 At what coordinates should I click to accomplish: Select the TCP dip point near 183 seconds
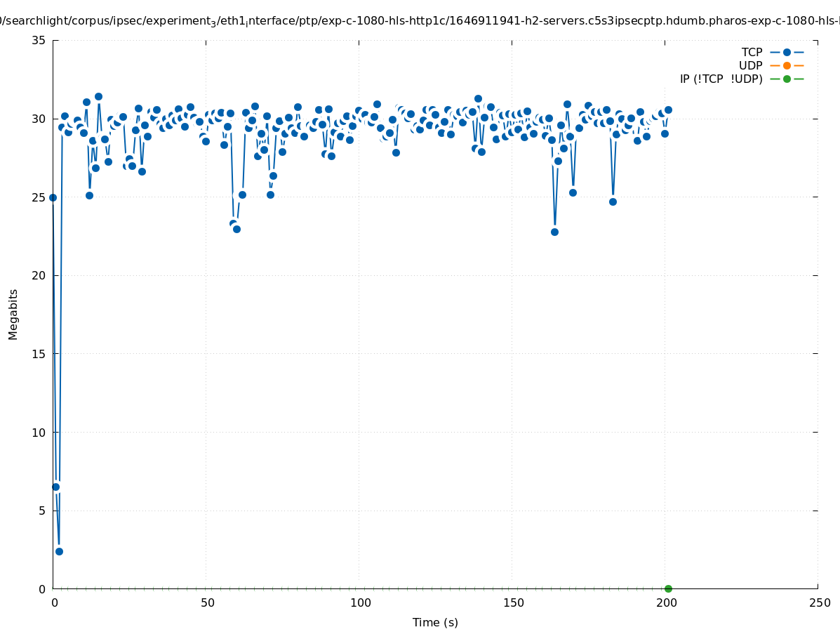[613, 202]
